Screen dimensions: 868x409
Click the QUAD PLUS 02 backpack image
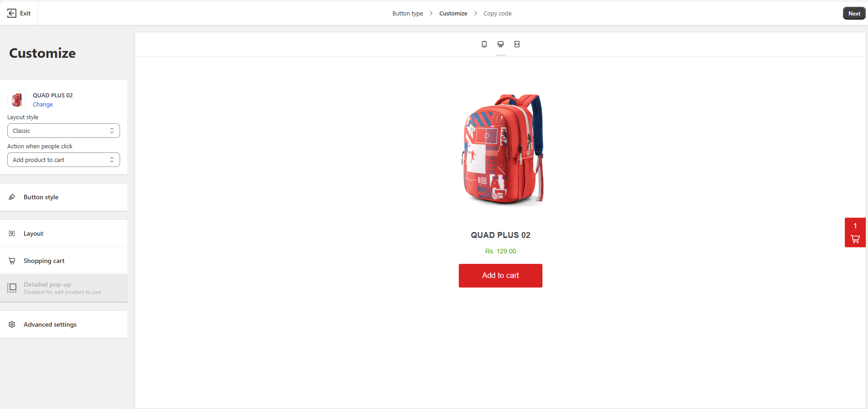[502, 150]
